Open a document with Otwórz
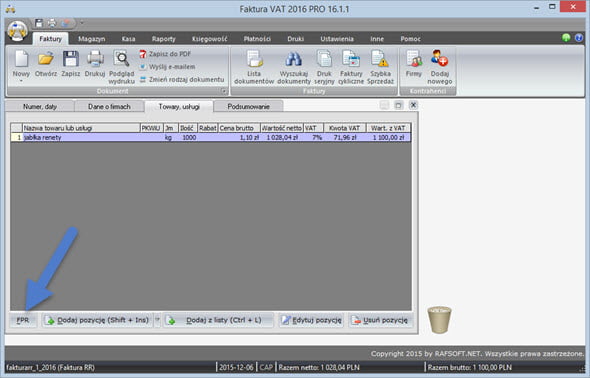This screenshot has height=378, width=590. point(46,64)
